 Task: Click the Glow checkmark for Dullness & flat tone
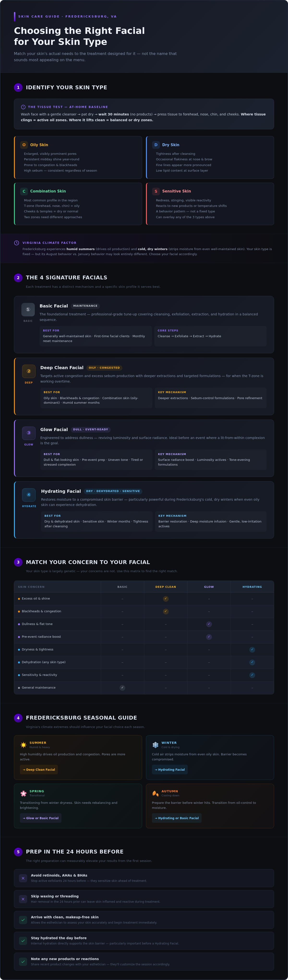[209, 624]
